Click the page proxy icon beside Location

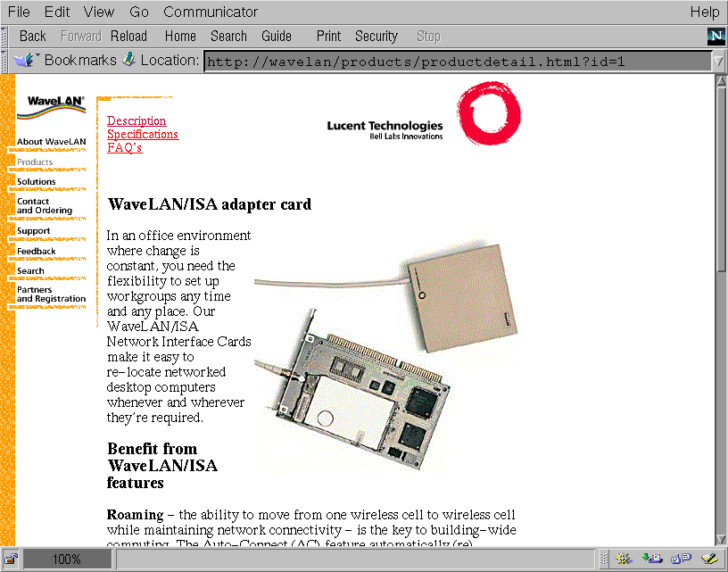click(129, 61)
